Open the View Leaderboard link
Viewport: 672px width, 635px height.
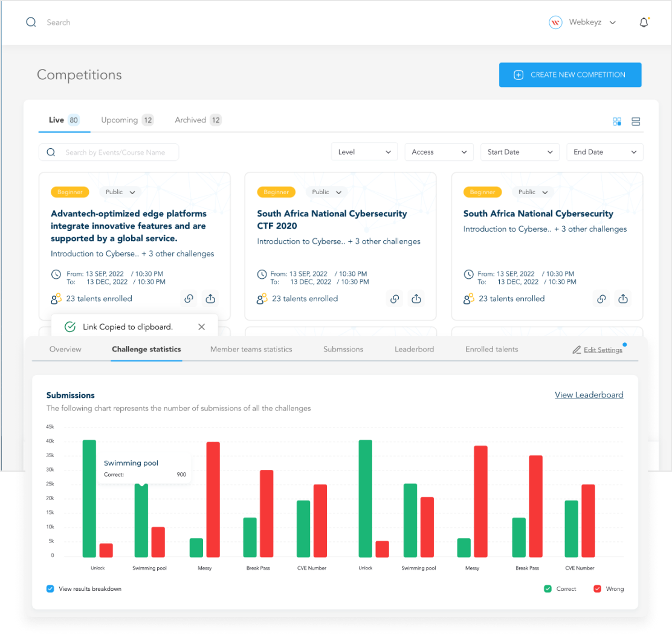589,395
